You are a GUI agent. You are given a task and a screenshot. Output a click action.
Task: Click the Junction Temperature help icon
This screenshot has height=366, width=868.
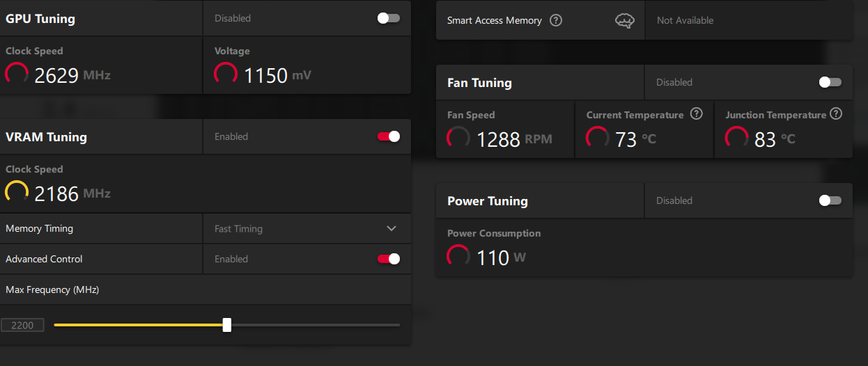coord(836,114)
